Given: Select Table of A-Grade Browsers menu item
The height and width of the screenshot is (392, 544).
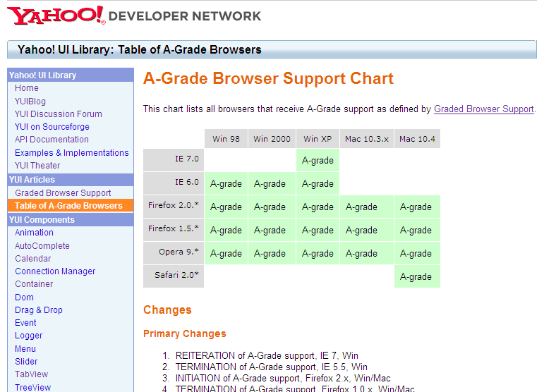Looking at the screenshot, I should point(68,206).
